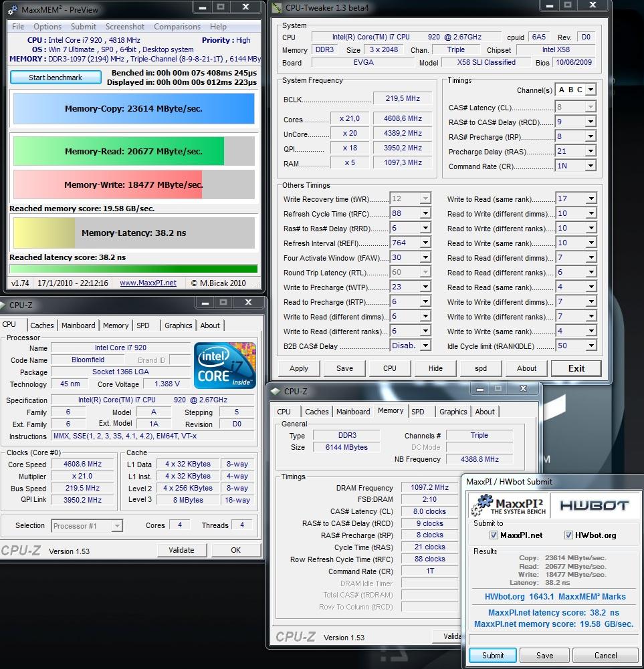Open the Write to Read (same rank) dropdown
The width and height of the screenshot is (644, 669).
(591, 198)
